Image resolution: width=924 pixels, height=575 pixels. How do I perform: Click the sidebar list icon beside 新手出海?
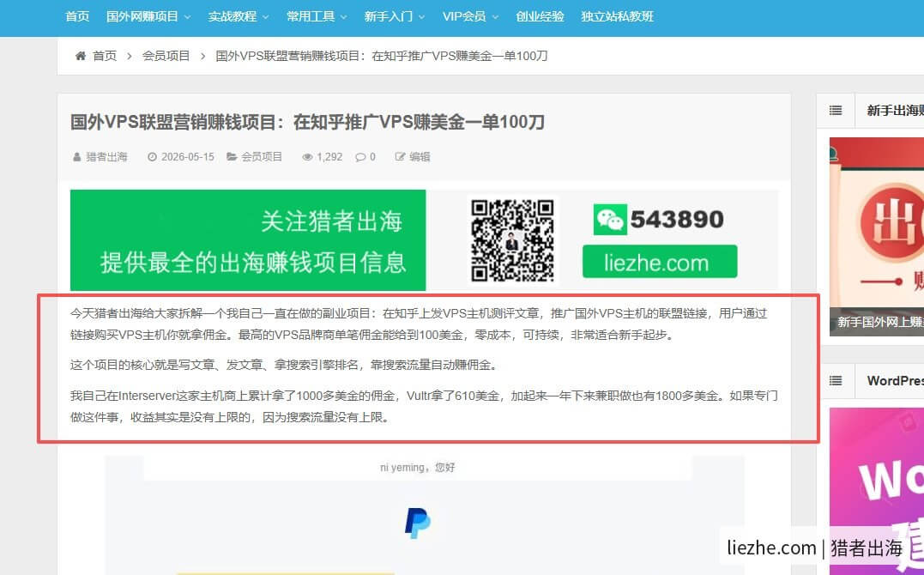click(x=836, y=111)
